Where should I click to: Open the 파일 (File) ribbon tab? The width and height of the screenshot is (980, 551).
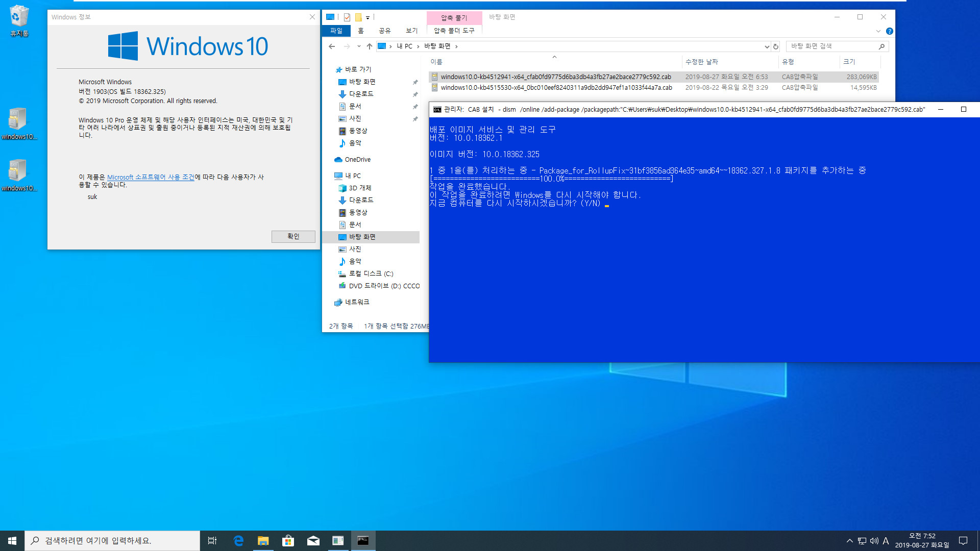pyautogui.click(x=336, y=31)
